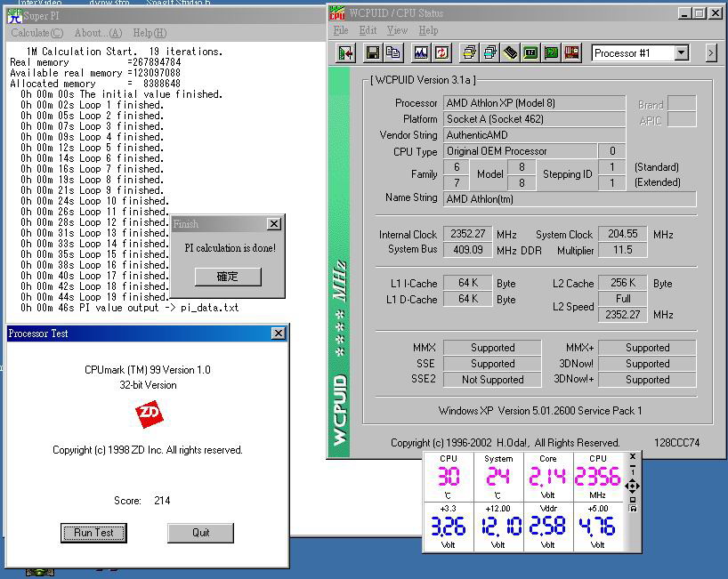The width and height of the screenshot is (728, 579).
Task: Click the WCPUID title bar CPU icon
Action: [x=336, y=13]
